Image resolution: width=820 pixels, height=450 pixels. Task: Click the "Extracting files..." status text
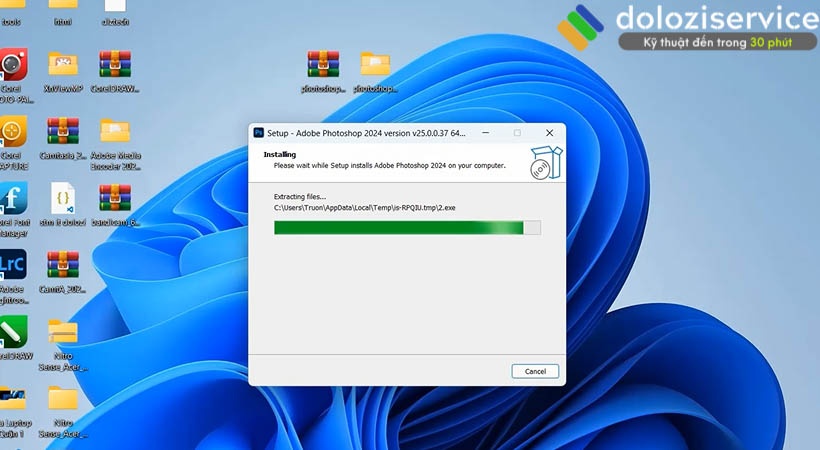tap(300, 197)
